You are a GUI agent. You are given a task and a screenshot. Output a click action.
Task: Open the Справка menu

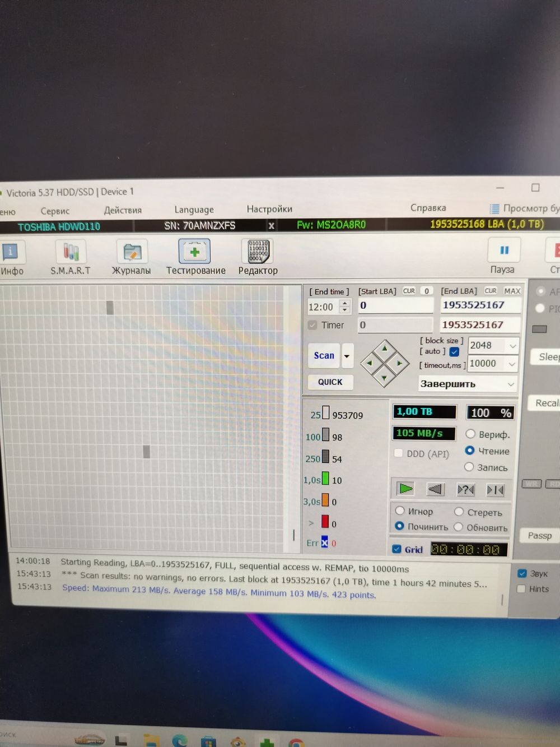click(x=428, y=208)
